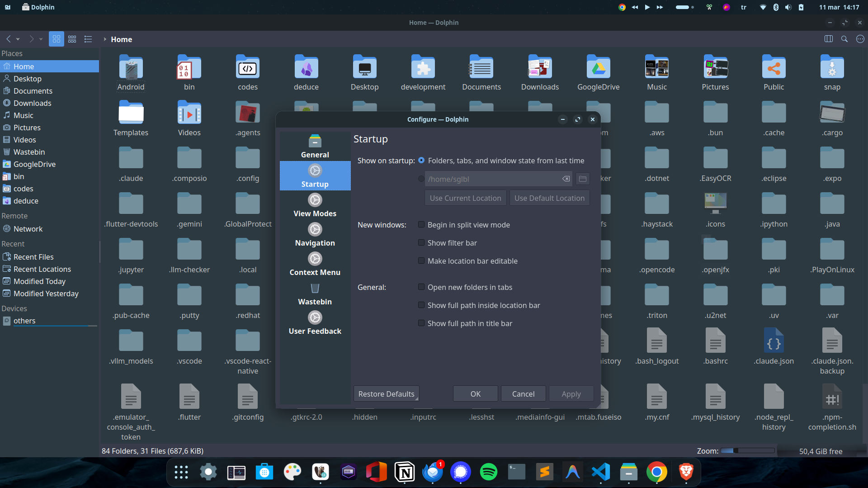Check the Show filter bar option

coord(421,243)
